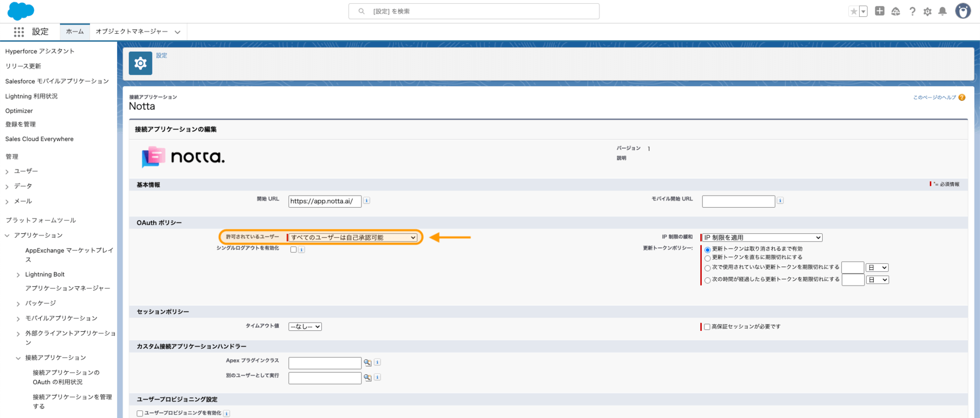Screen dimensions: 980x418
Task: Open the このページのヘルプ link
Action: coord(934,98)
